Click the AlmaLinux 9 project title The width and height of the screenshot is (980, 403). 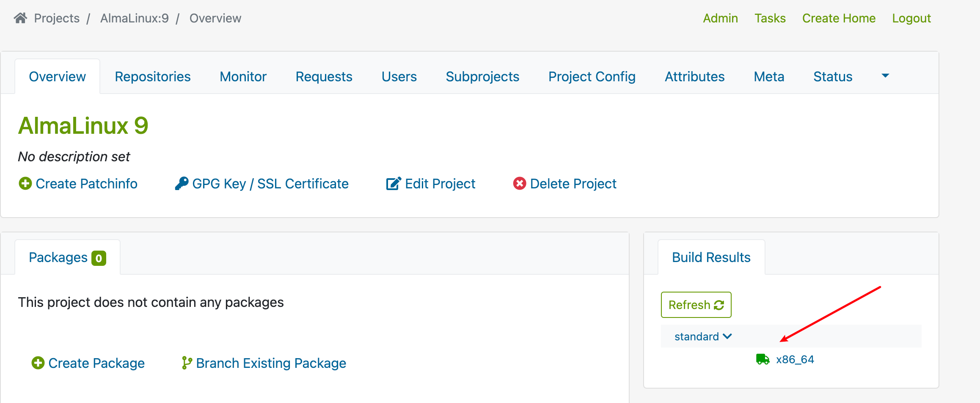(83, 126)
